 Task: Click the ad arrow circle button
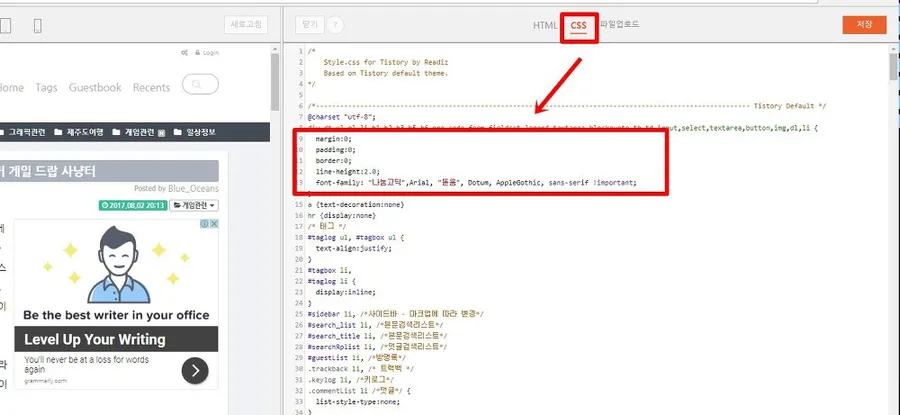[x=195, y=371]
